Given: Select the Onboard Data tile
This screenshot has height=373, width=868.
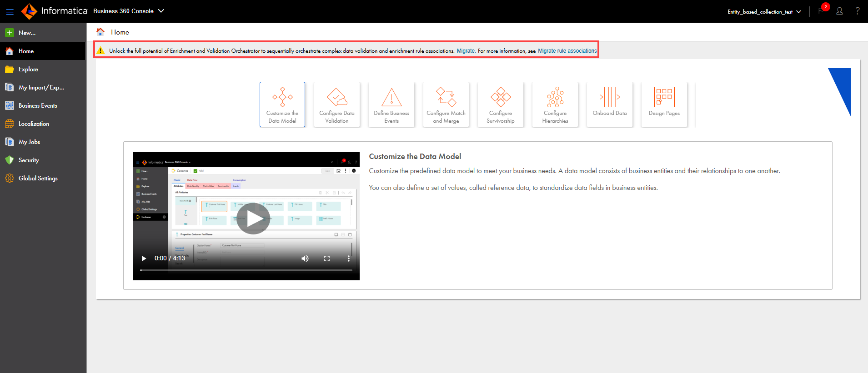Looking at the screenshot, I should (x=610, y=104).
